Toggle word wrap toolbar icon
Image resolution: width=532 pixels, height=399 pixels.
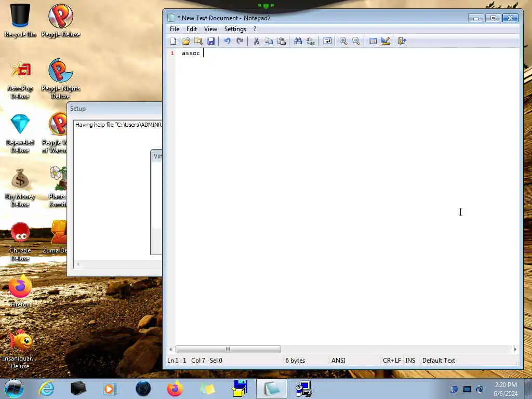tap(327, 41)
